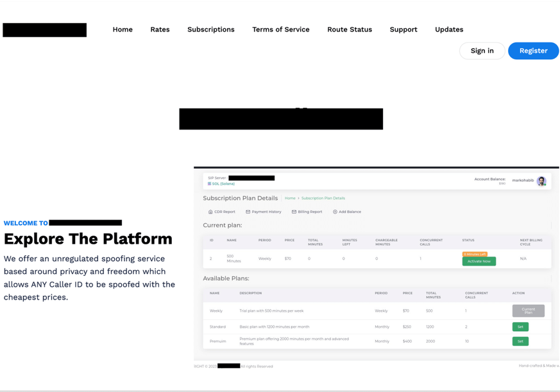Open the Rates page from navigation
The image size is (560, 392).
pyautogui.click(x=160, y=30)
